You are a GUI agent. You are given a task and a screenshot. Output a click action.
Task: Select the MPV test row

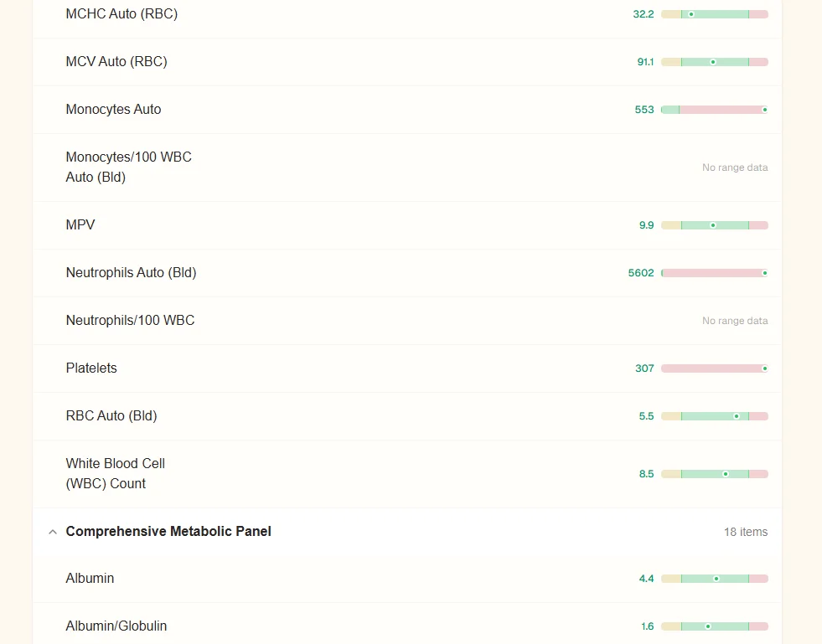click(x=407, y=225)
